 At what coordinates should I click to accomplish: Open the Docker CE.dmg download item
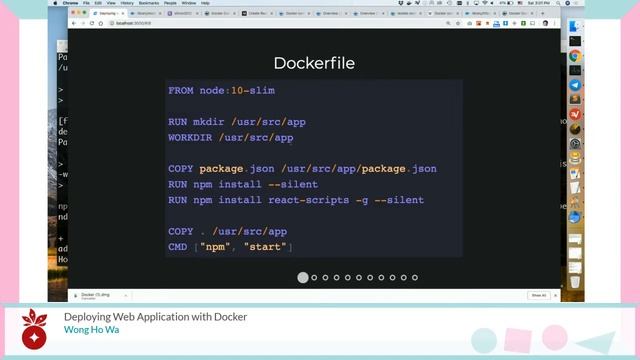96,296
